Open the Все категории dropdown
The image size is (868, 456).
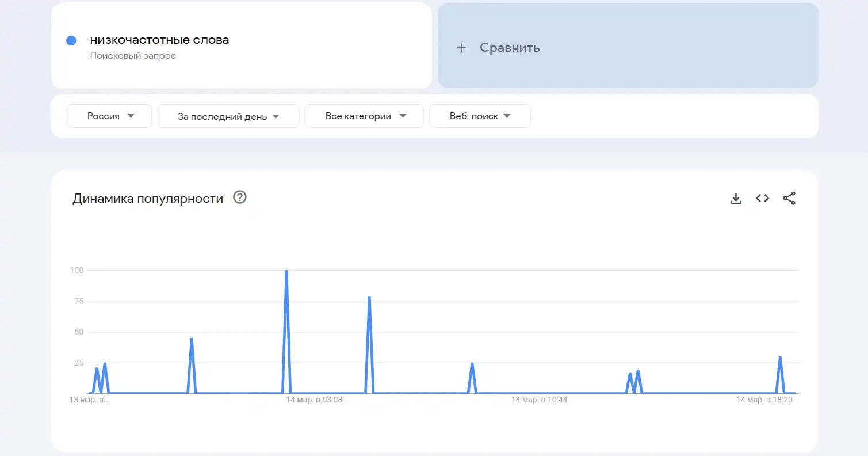tap(364, 116)
